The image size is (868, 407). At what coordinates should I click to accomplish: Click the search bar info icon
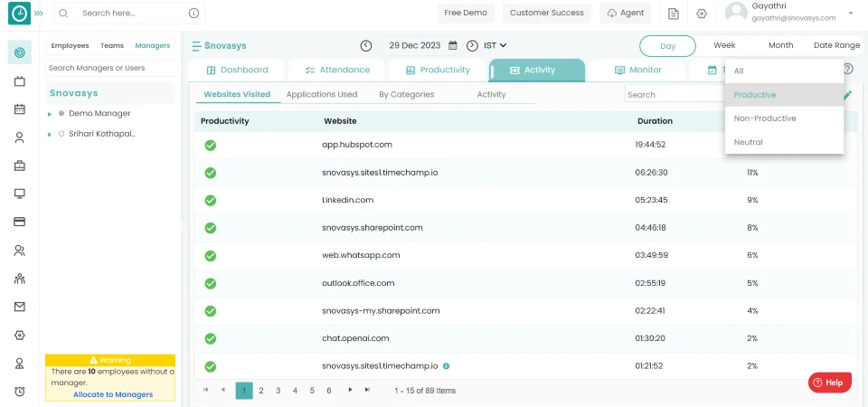coord(193,13)
